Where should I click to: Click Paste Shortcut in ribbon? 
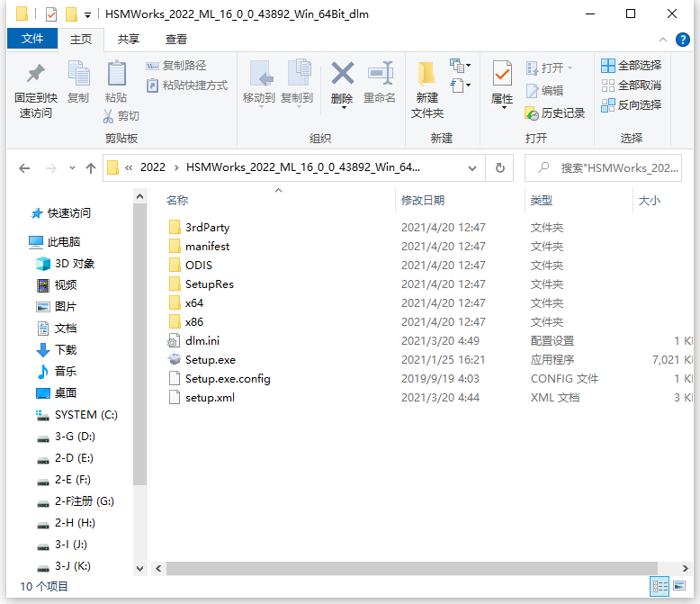(187, 86)
